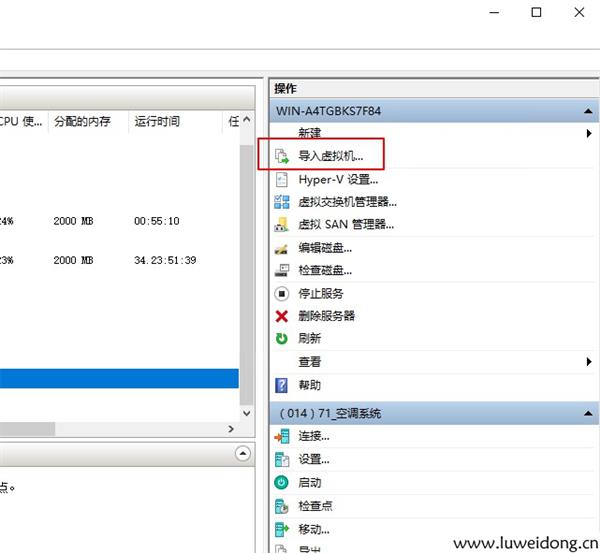This screenshot has height=553, width=600.
Task: Open the 虚拟交换机管理器 icon
Action: (282, 202)
